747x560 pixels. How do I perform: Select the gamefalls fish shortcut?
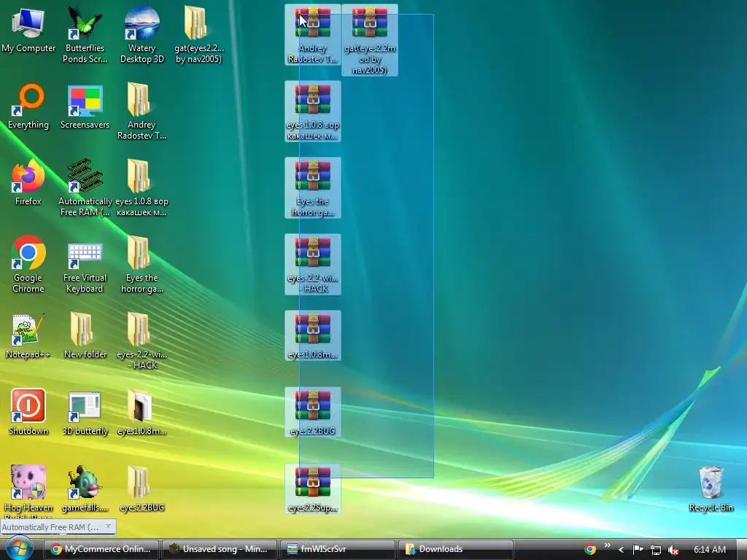tap(85, 489)
